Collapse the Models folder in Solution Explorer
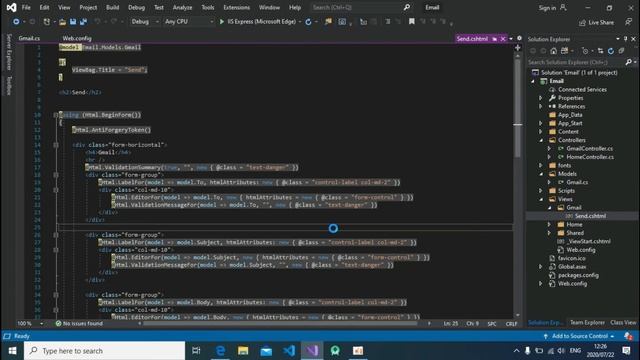The image size is (640, 360). click(540, 174)
